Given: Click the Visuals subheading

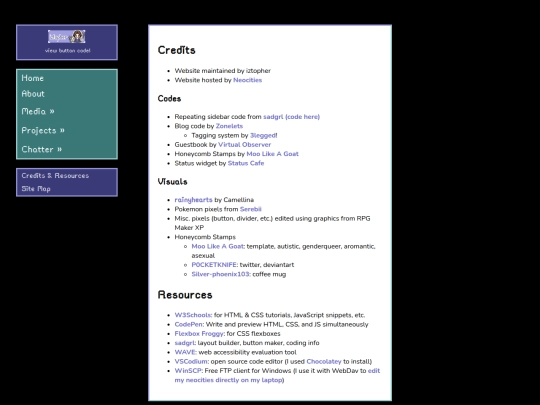Looking at the screenshot, I should pos(173,181).
